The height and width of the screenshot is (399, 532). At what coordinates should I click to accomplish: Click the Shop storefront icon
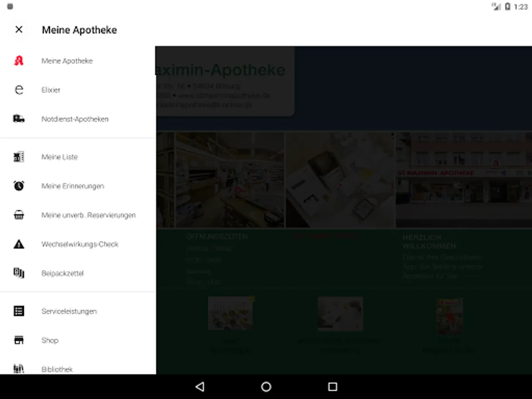(x=19, y=340)
